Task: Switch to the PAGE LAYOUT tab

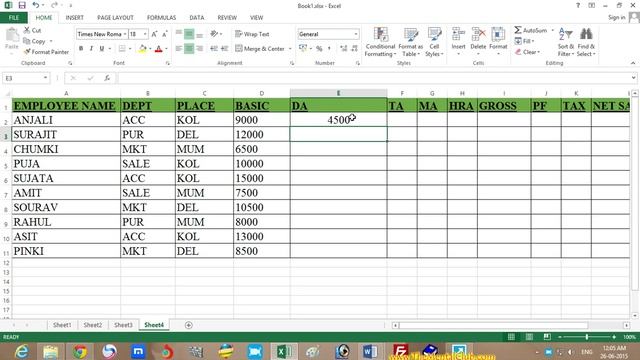Action: click(115, 18)
